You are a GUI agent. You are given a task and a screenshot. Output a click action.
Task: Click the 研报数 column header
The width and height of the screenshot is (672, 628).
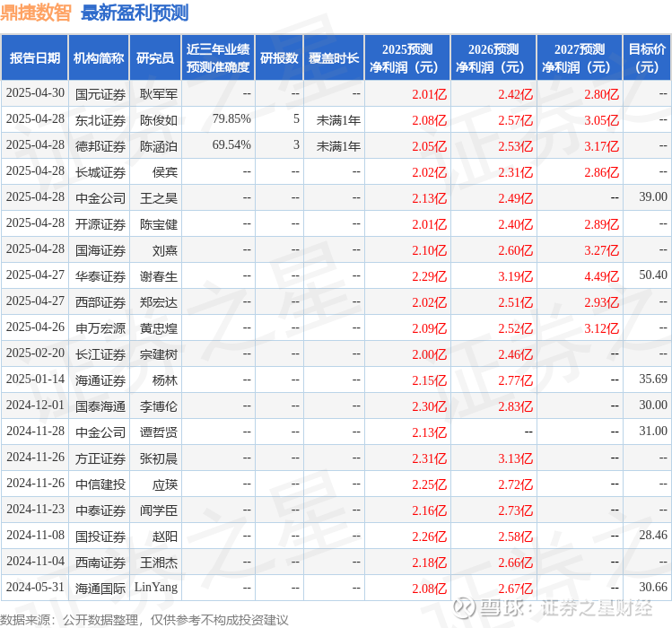(279, 58)
